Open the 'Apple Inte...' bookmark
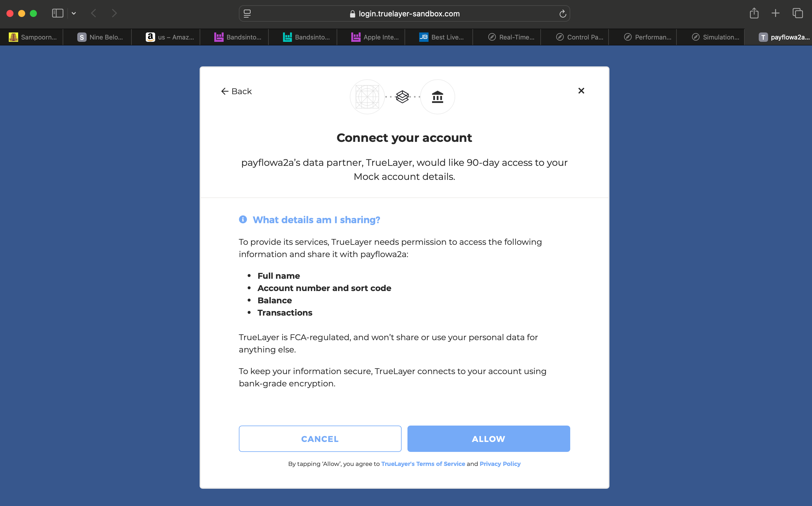Screen dimensions: 812x506 [375, 37]
